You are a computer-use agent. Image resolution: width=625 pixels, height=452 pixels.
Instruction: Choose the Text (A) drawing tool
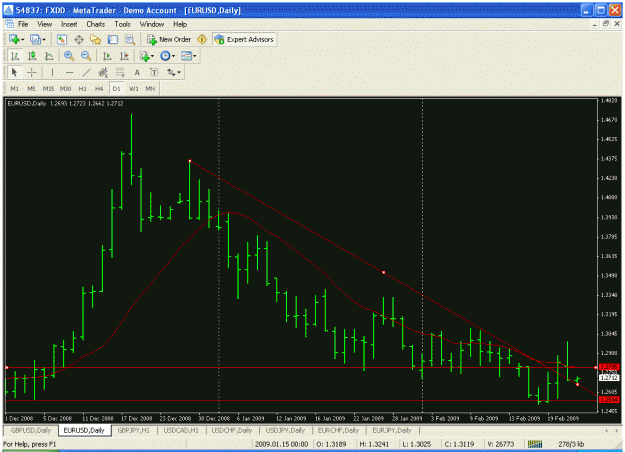[x=137, y=72]
